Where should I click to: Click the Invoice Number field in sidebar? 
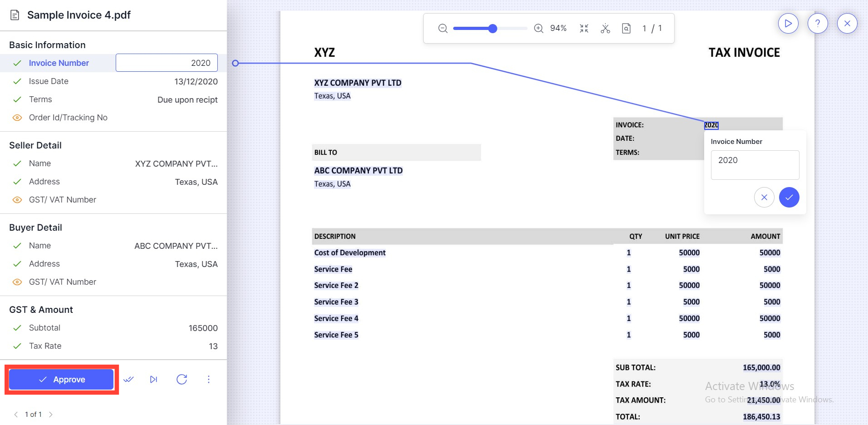pyautogui.click(x=167, y=63)
